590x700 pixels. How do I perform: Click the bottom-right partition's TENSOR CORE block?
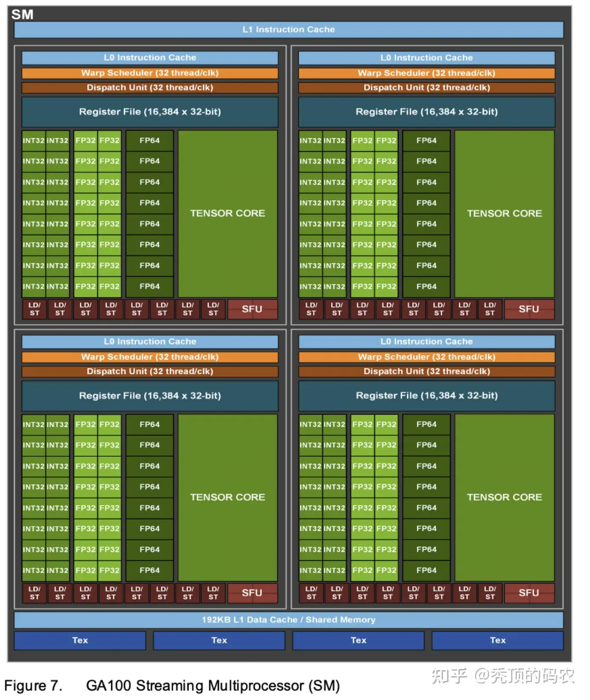point(504,497)
